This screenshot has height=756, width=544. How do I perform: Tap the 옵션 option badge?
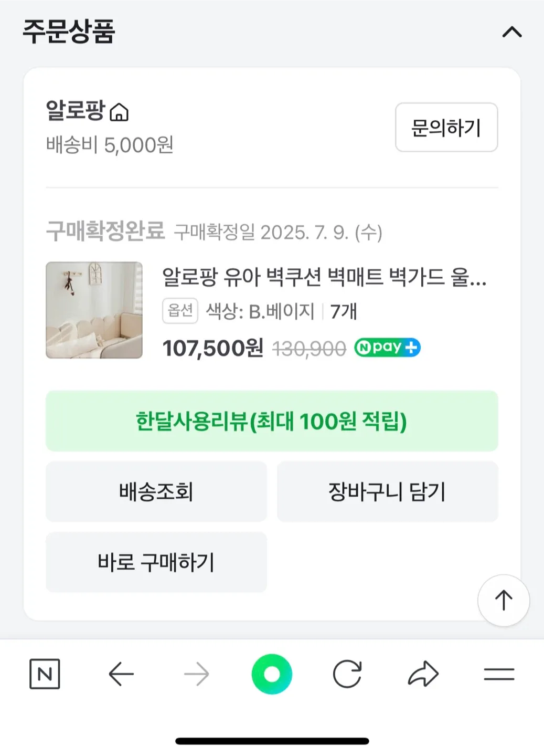pyautogui.click(x=180, y=311)
